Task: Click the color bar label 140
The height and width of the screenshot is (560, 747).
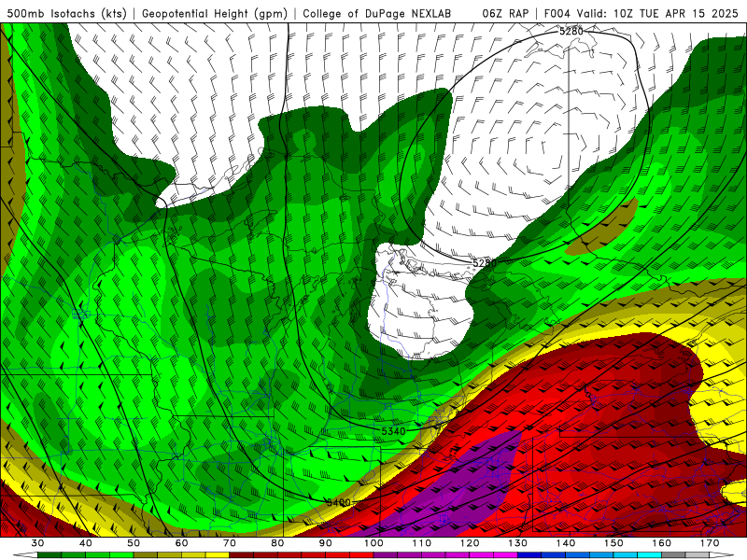Action: point(566,543)
